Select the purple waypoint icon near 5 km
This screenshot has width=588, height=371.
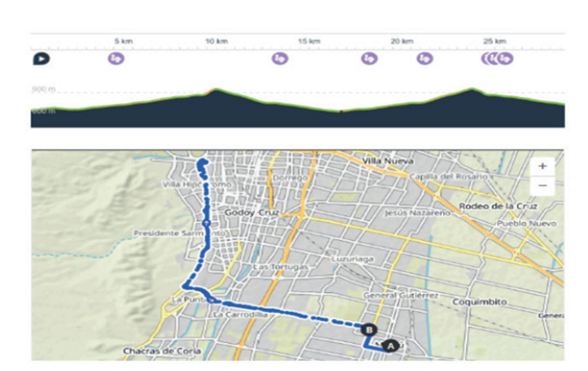(x=116, y=59)
